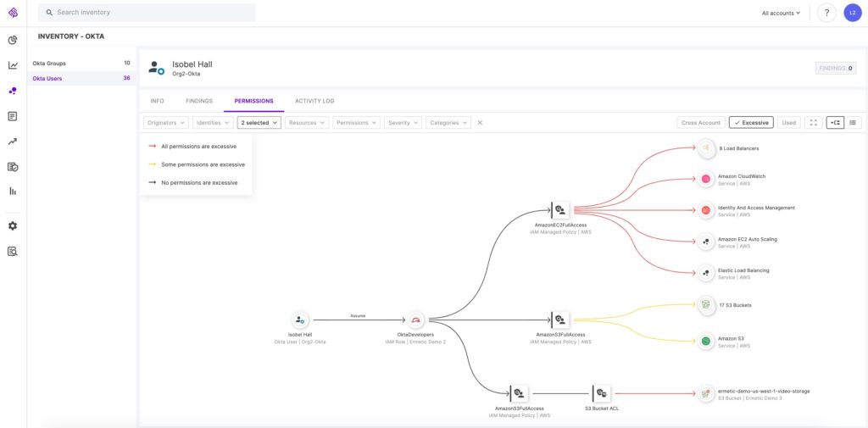The image size is (868, 428).
Task: Open the Permissions filter dropdown
Action: pos(357,122)
